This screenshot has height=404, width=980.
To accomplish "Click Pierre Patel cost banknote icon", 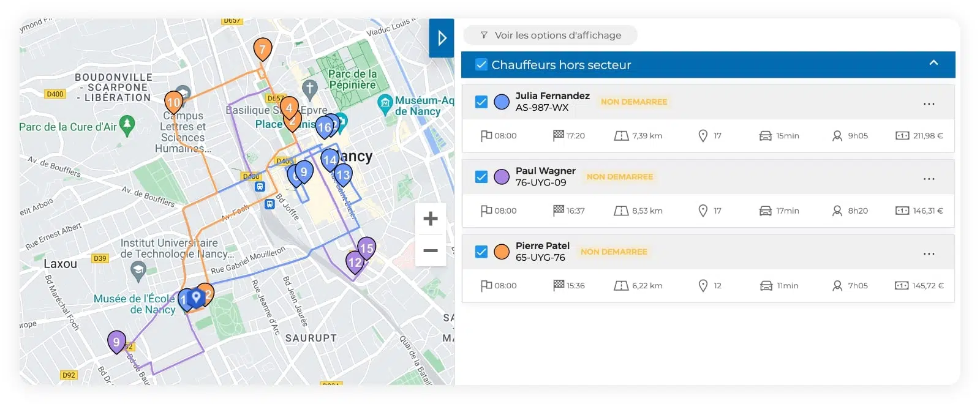I will pos(902,286).
